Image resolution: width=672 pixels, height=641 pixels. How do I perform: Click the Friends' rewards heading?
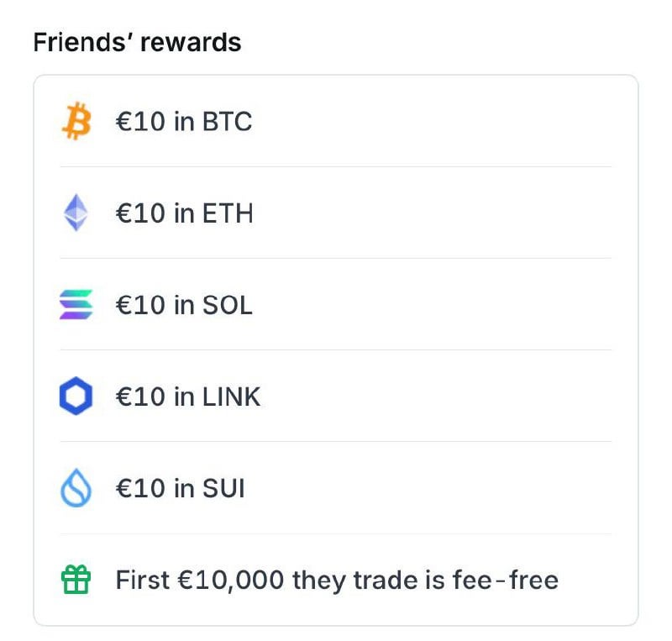[137, 43]
